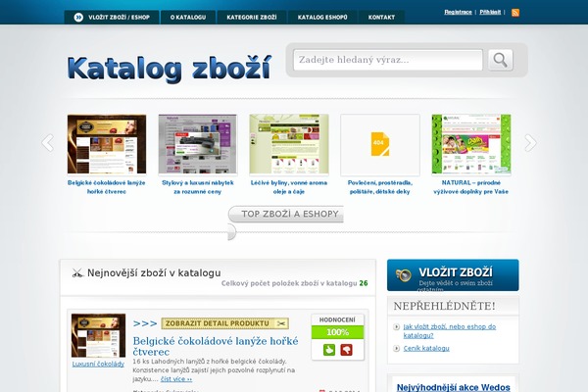
Task: Click the red thumbs-down rating icon
Action: click(346, 350)
